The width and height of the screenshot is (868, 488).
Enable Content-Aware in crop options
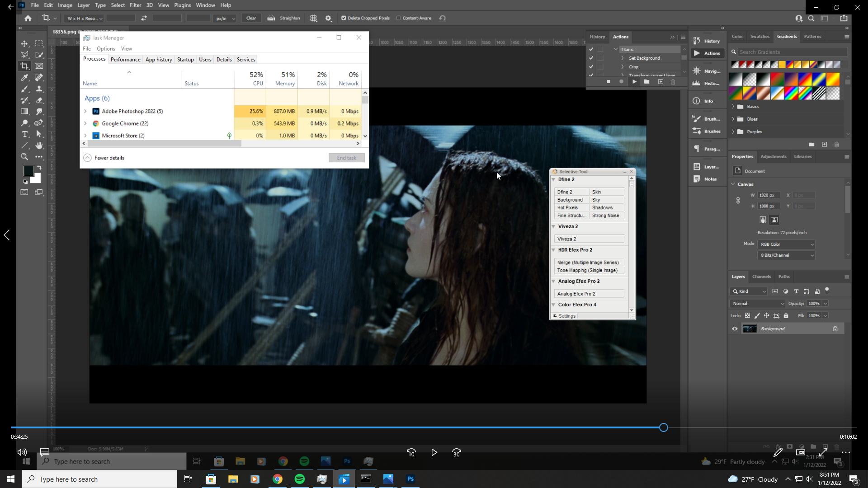click(x=400, y=18)
